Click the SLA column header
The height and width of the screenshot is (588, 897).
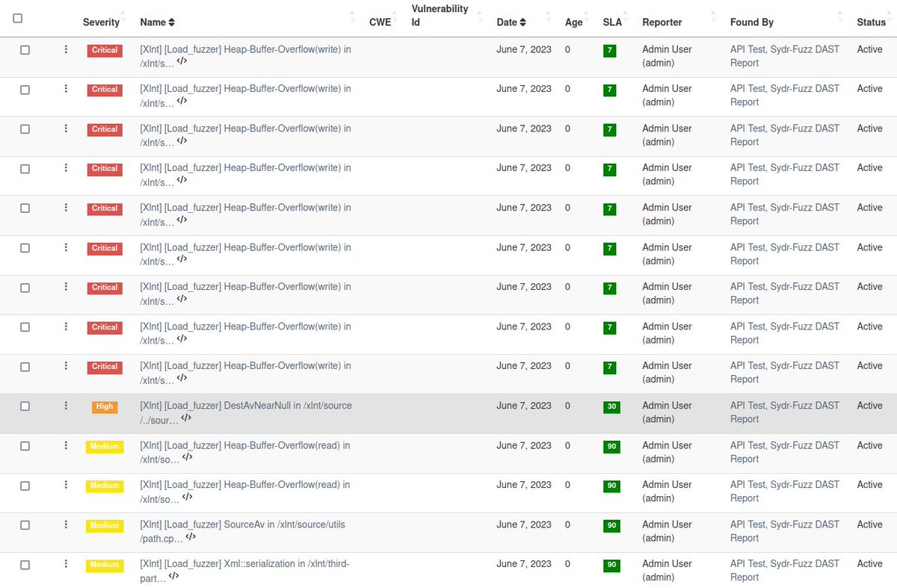[612, 22]
